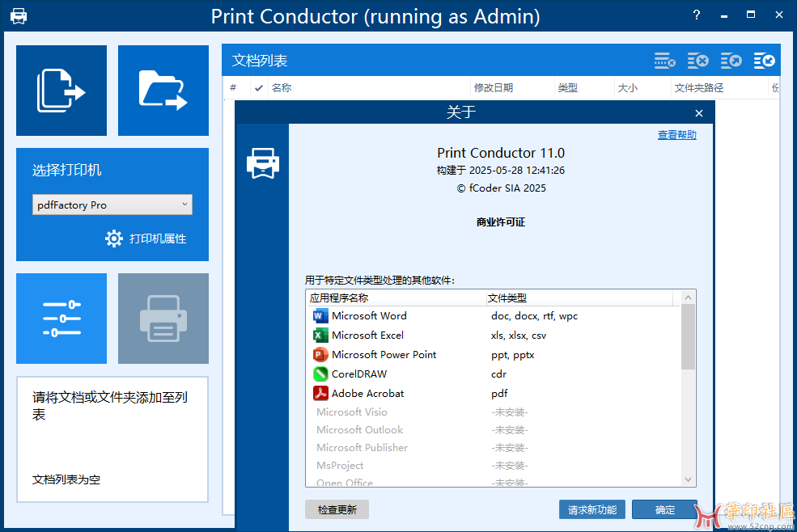Click the 选择打印机 heading

click(66, 170)
